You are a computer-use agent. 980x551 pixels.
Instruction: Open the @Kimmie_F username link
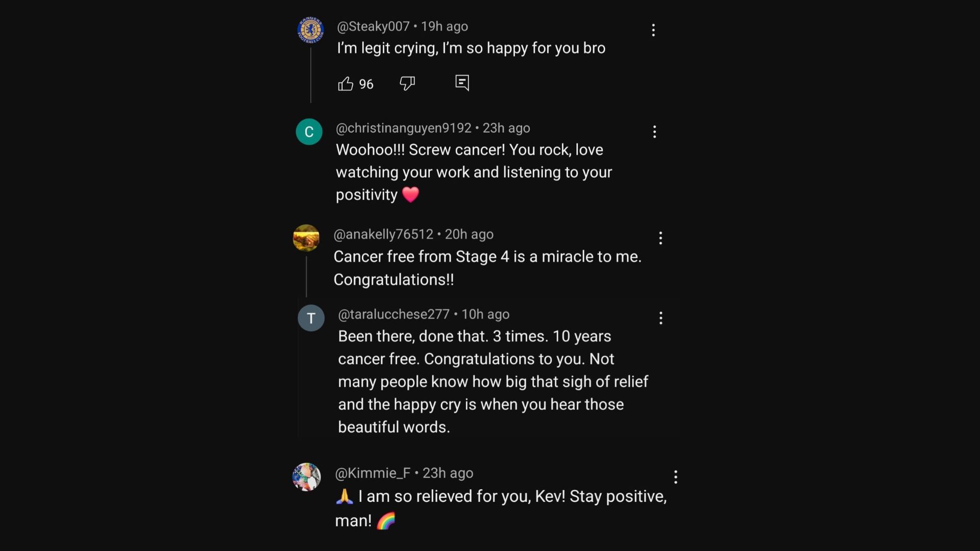click(x=373, y=473)
